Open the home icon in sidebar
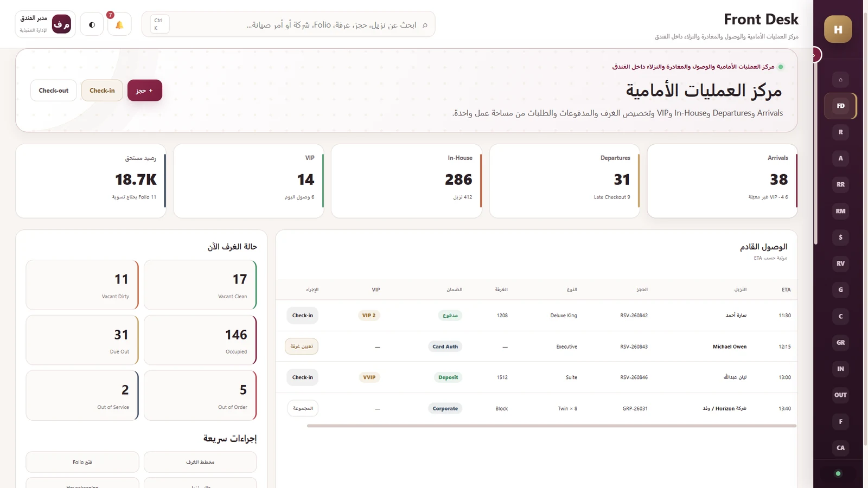This screenshot has width=868, height=488. click(x=840, y=80)
